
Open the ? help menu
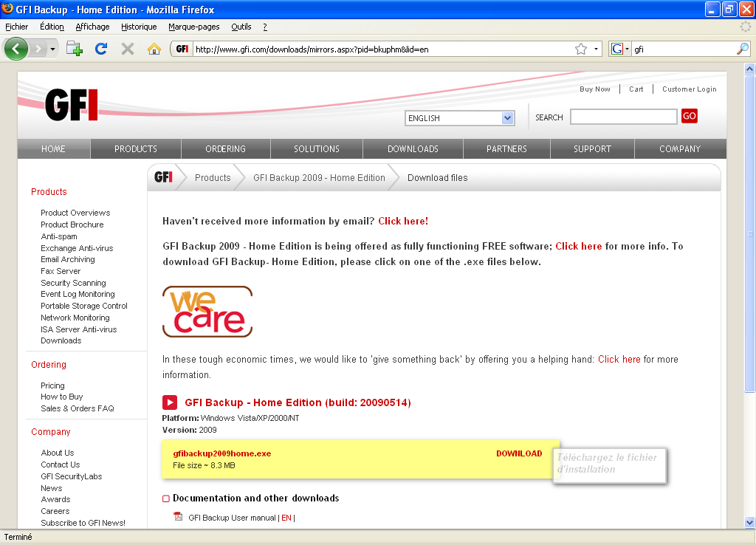pyautogui.click(x=265, y=27)
